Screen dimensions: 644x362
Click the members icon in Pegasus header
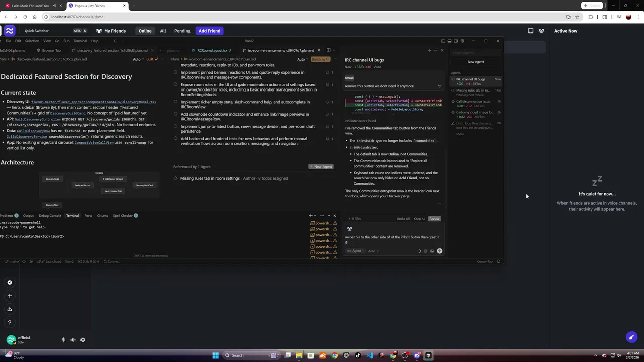[541, 31]
